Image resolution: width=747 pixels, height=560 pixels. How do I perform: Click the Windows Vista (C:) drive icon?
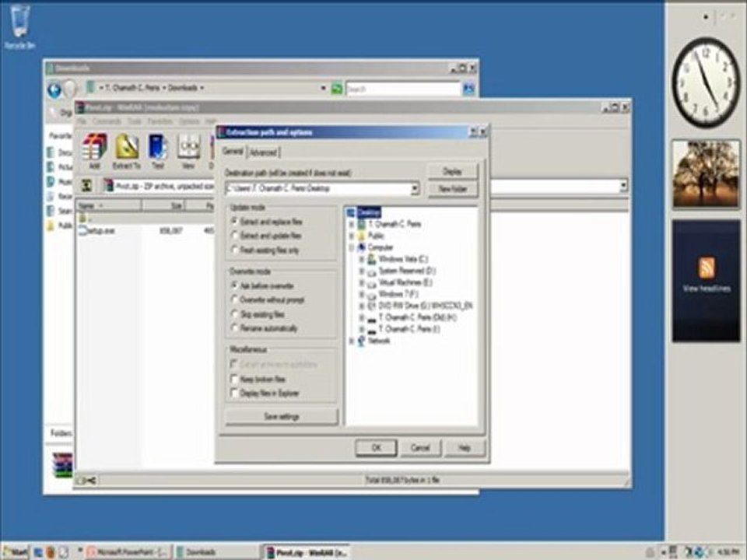(372, 259)
